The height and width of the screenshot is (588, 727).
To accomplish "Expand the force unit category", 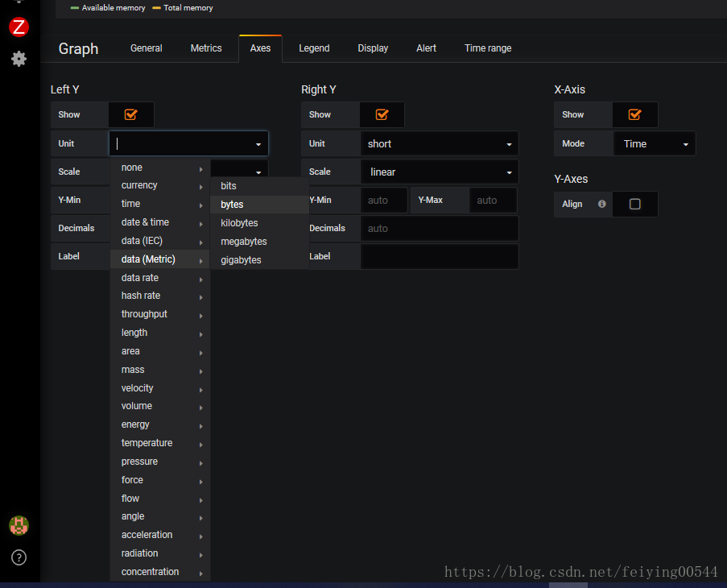I will click(x=160, y=480).
